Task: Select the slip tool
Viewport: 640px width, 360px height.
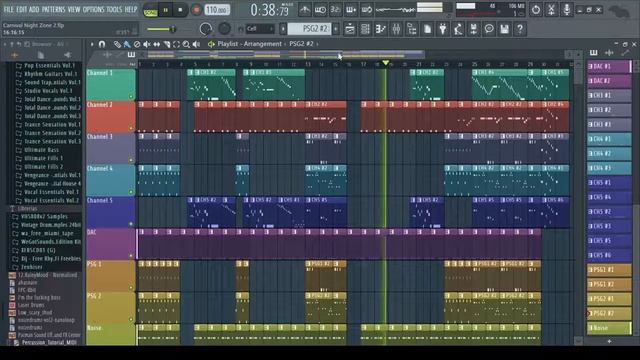Action: [x=157, y=44]
